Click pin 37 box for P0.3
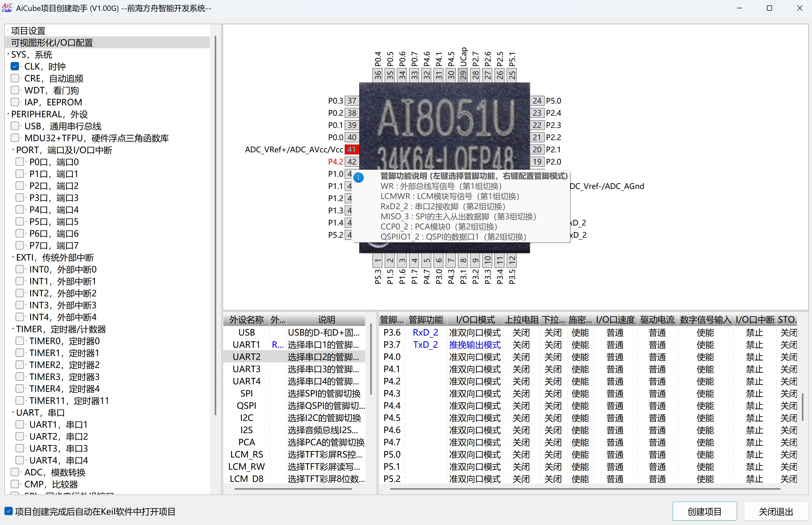Screen dimensions: 812x525 [351, 101]
